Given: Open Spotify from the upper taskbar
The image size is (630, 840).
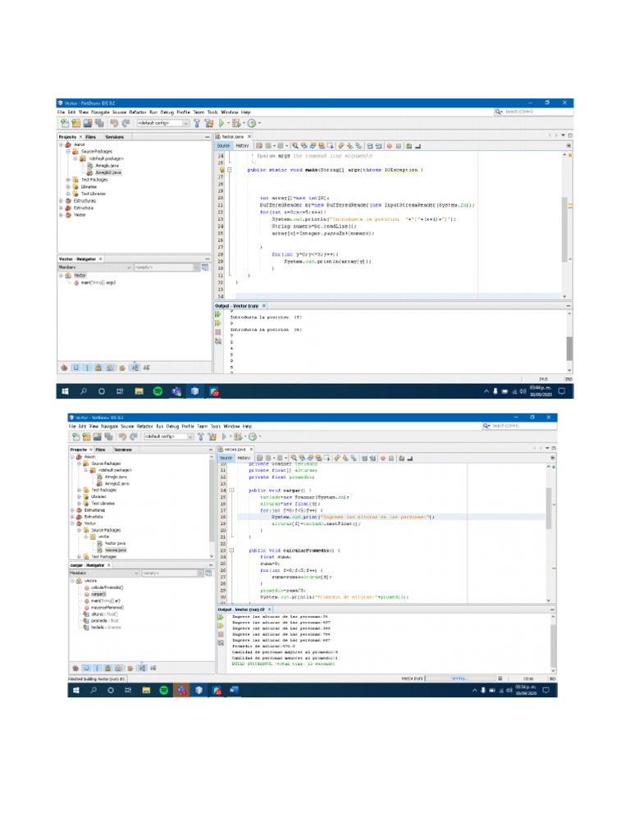Looking at the screenshot, I should tap(157, 391).
